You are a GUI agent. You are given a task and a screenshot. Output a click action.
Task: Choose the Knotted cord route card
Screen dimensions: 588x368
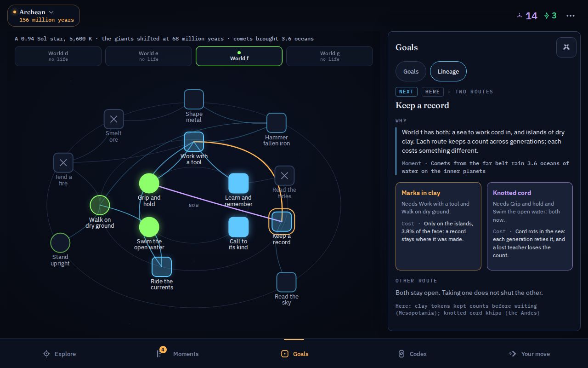point(530,226)
